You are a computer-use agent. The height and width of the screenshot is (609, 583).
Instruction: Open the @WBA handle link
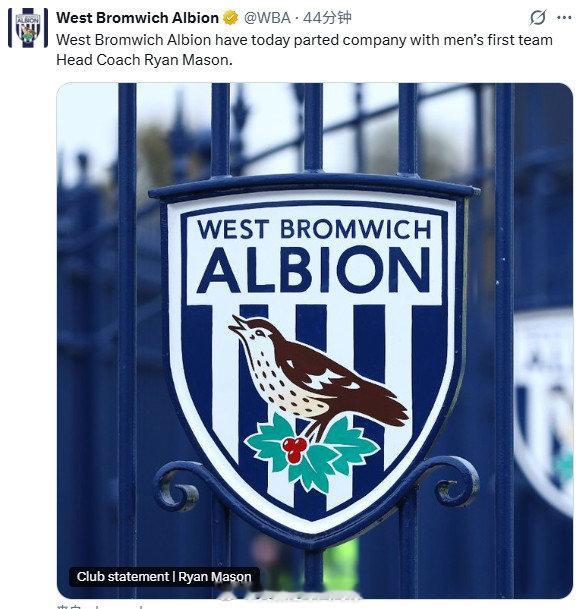coord(267,17)
